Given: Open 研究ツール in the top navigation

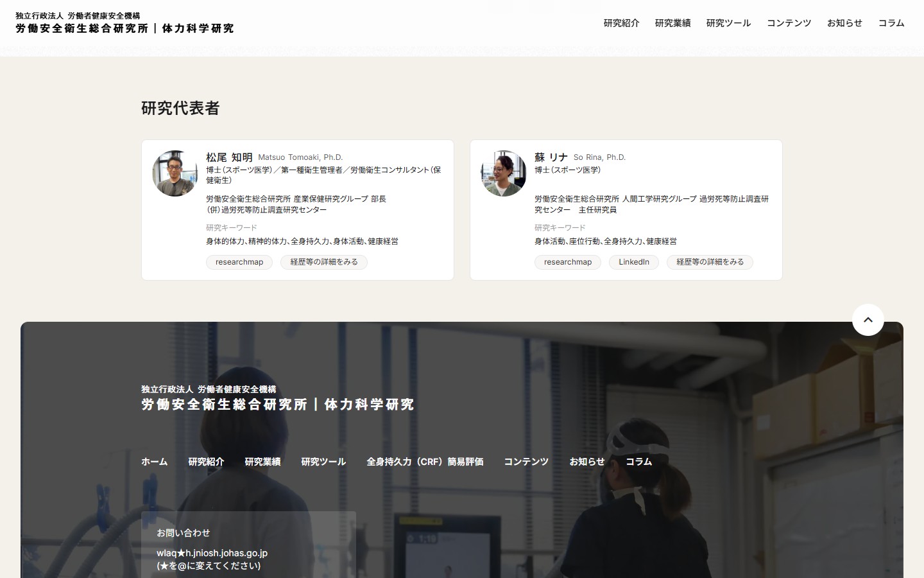Looking at the screenshot, I should click(x=728, y=23).
